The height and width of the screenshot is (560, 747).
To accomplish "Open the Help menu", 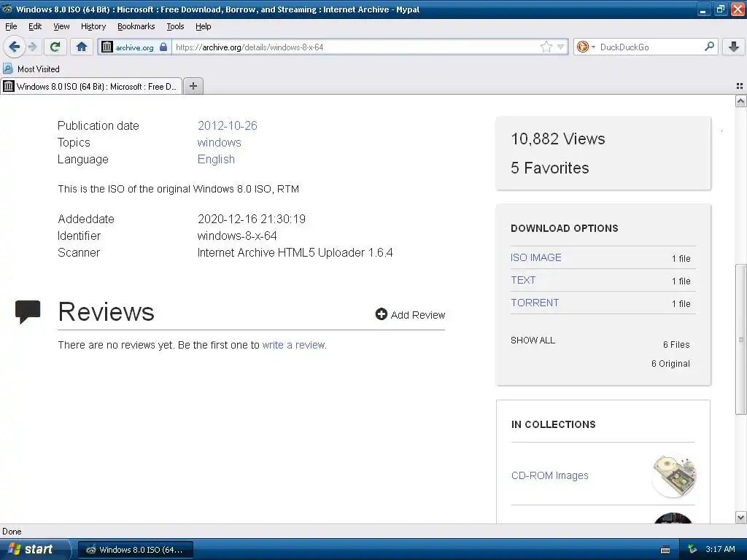I will pos(203,26).
